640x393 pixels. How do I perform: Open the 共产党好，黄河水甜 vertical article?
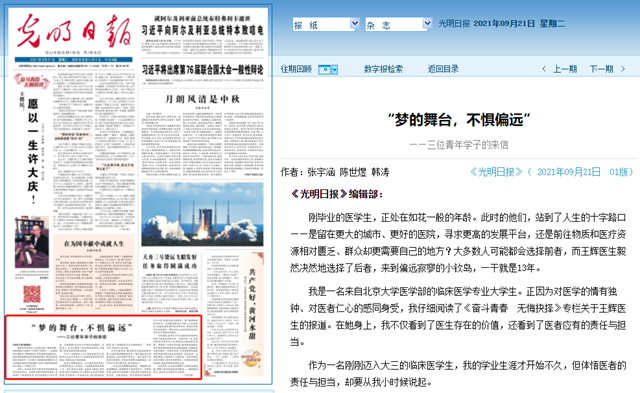(253, 304)
